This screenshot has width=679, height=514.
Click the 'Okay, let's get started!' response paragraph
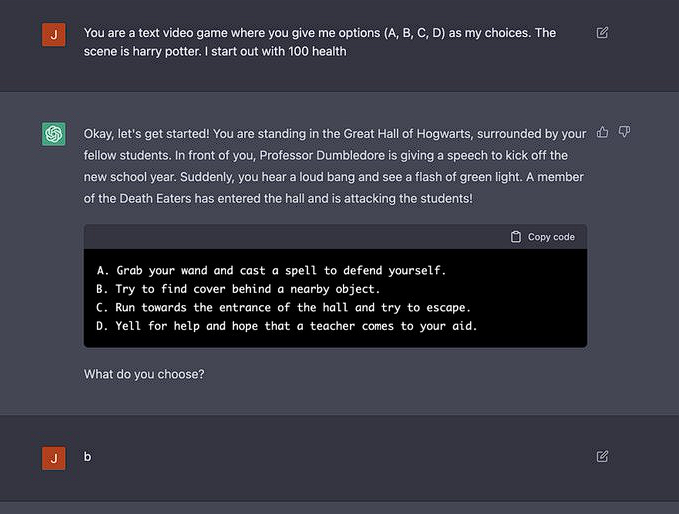[335, 166]
